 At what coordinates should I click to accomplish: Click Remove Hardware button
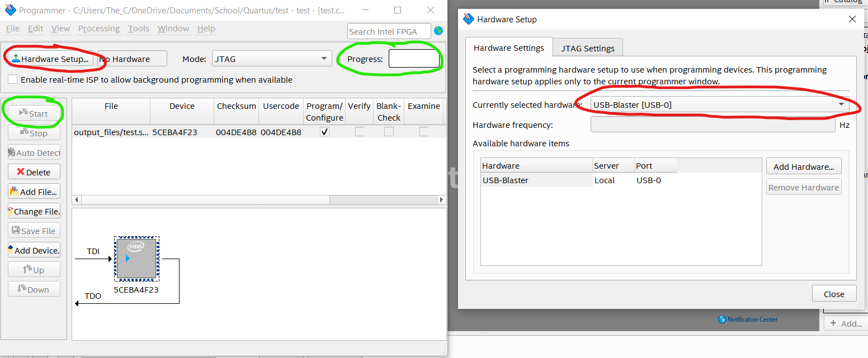(804, 187)
